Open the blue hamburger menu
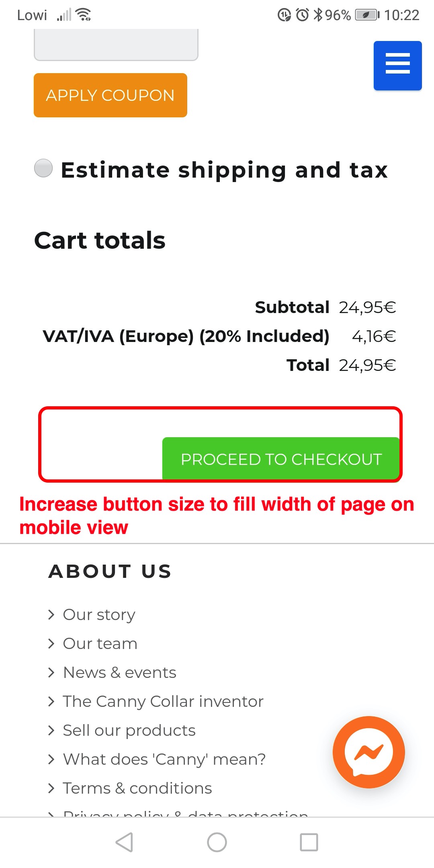Viewport: 434px width, 868px height. pyautogui.click(x=397, y=66)
